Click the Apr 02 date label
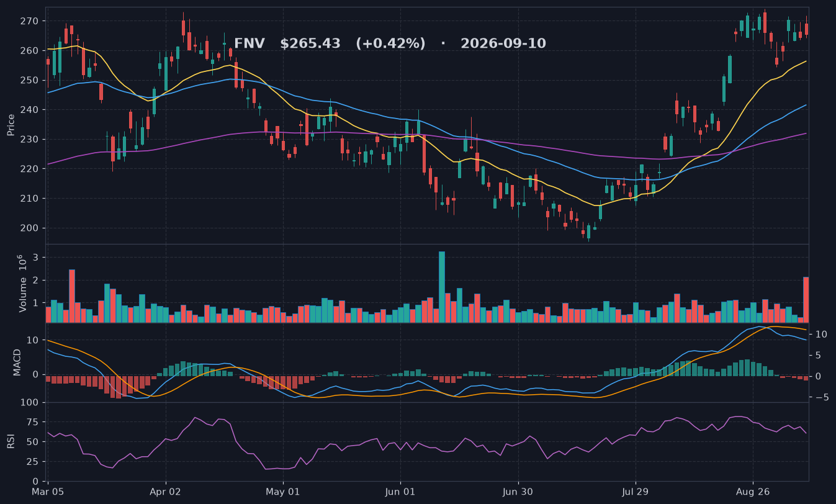This screenshot has height=504, width=836. click(x=166, y=492)
